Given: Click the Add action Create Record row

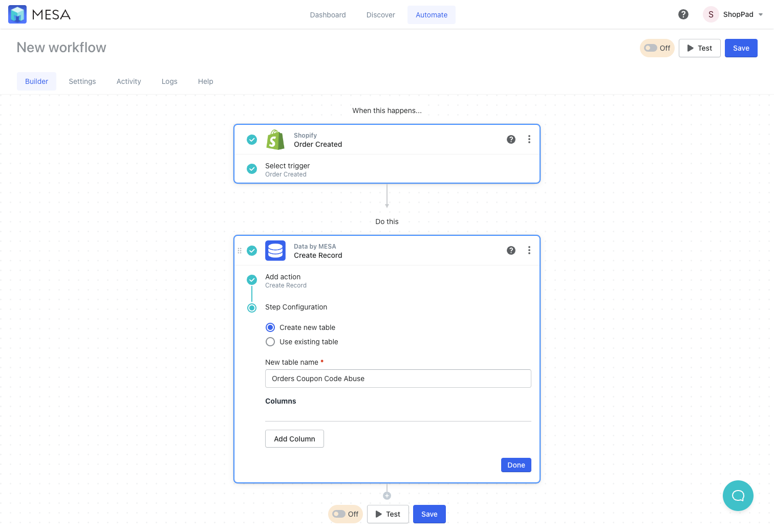Looking at the screenshot, I should pos(387,280).
